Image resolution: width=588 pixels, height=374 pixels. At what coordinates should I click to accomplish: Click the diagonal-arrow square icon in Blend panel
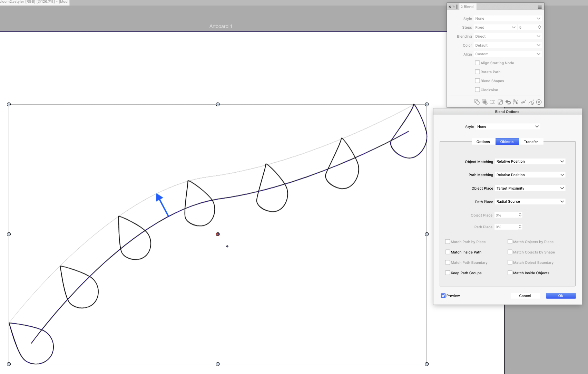pyautogui.click(x=500, y=102)
